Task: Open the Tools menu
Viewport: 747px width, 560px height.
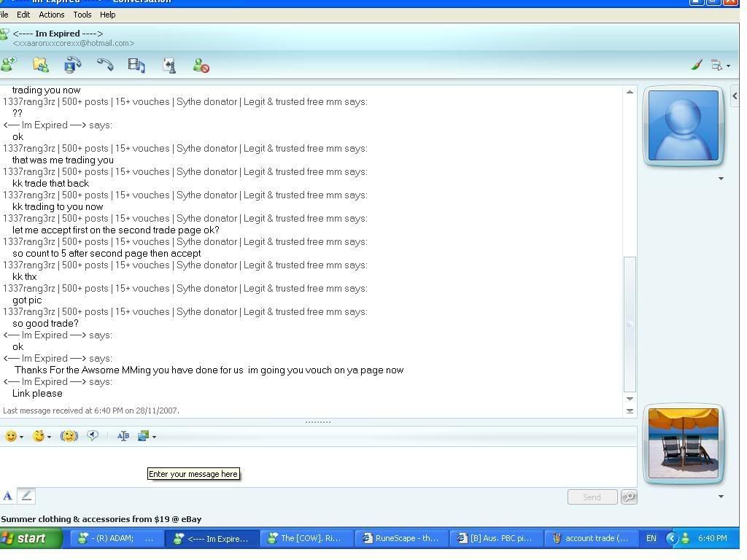Action: pyautogui.click(x=82, y=15)
